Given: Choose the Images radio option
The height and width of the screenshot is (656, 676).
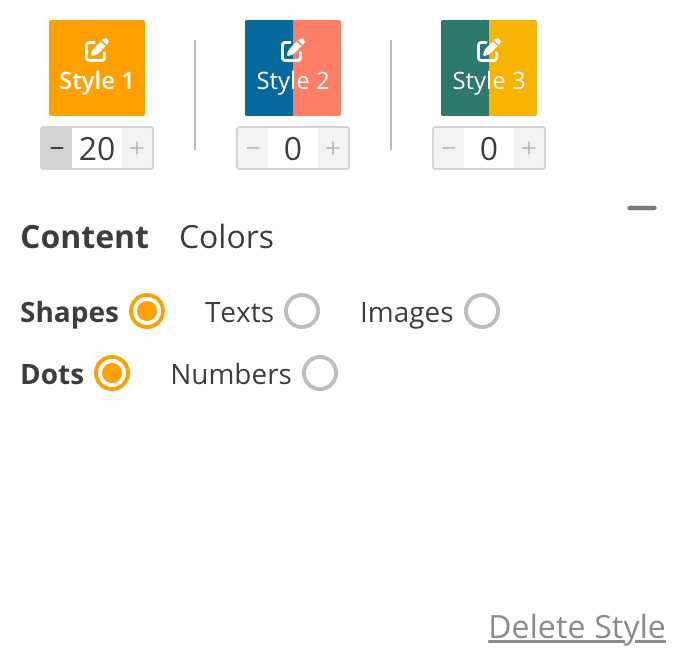Looking at the screenshot, I should click(x=482, y=312).
